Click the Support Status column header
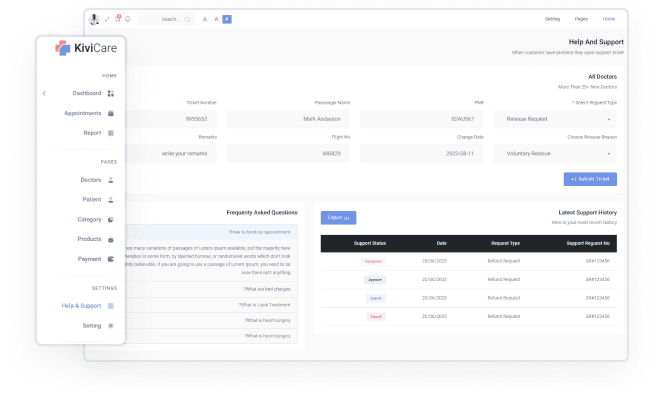The height and width of the screenshot is (400, 662). tap(370, 244)
